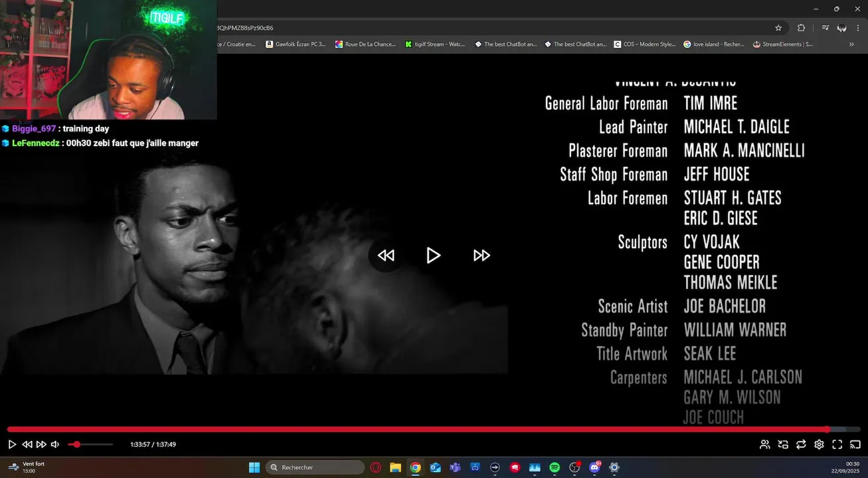Click the SEAK LEE credit name
Screen dimensions: 868x478
pos(710,353)
